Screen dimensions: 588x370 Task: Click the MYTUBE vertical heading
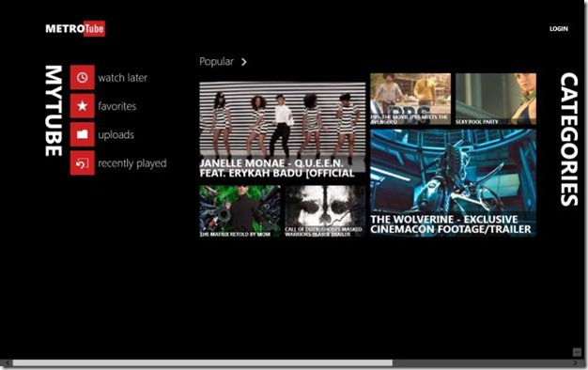(54, 111)
